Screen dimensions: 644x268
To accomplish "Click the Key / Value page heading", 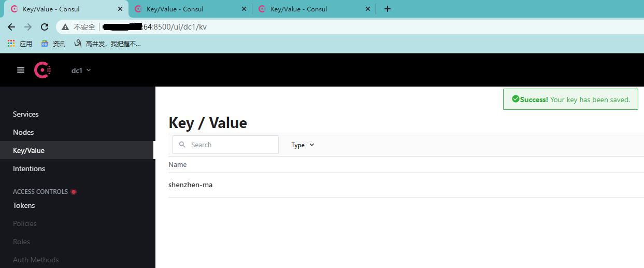I will [x=208, y=123].
